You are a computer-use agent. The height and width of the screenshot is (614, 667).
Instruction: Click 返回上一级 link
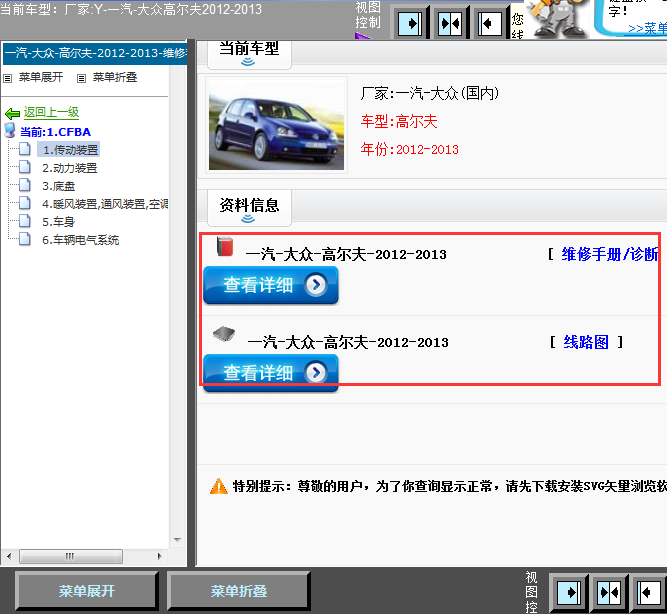[51, 112]
